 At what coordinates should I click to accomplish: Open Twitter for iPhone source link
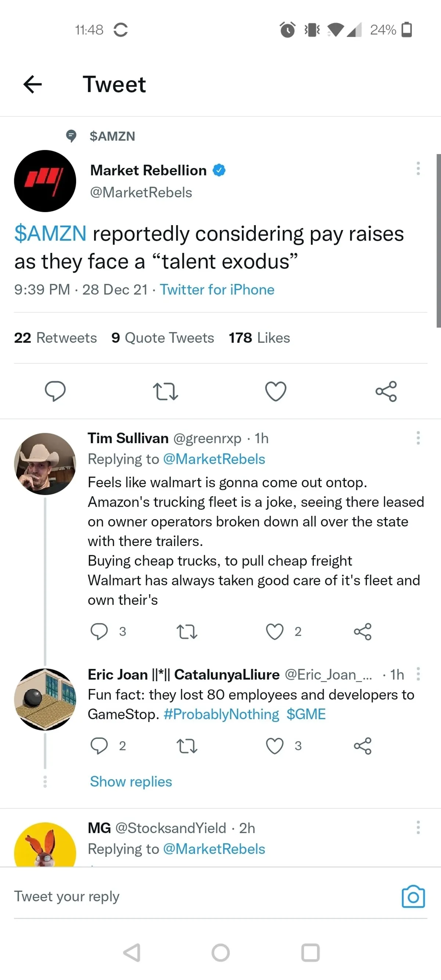coord(217,290)
